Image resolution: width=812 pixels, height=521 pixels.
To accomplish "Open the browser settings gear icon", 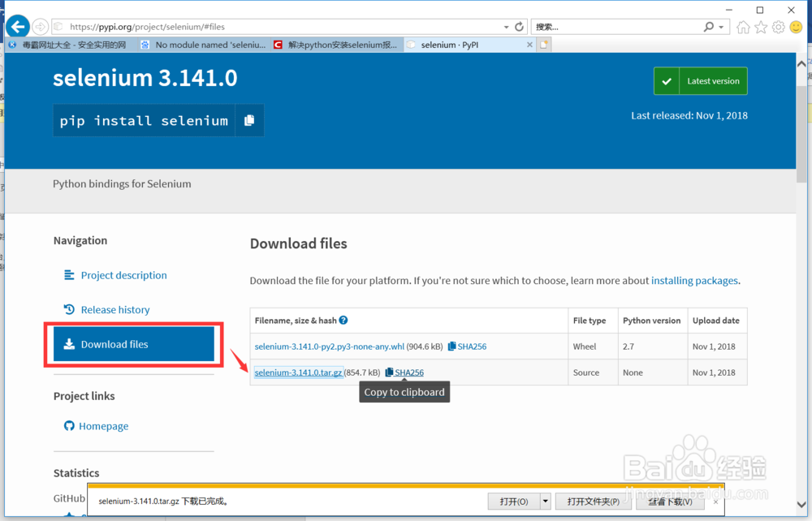I will click(779, 27).
